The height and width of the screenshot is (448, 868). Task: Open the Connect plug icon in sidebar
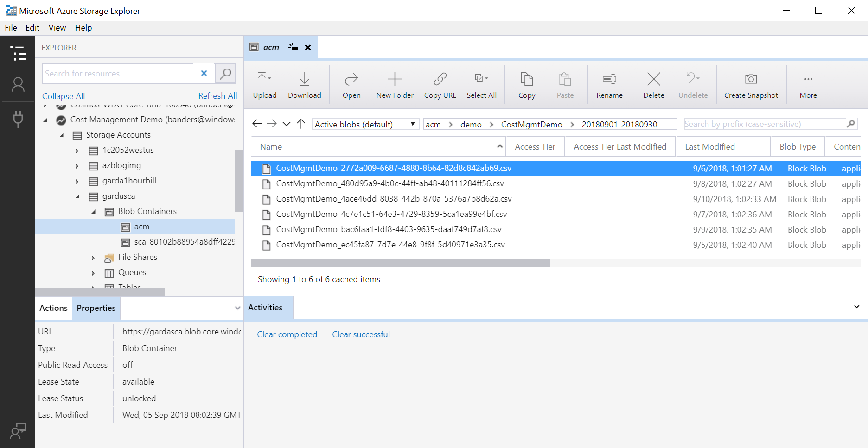point(18,119)
